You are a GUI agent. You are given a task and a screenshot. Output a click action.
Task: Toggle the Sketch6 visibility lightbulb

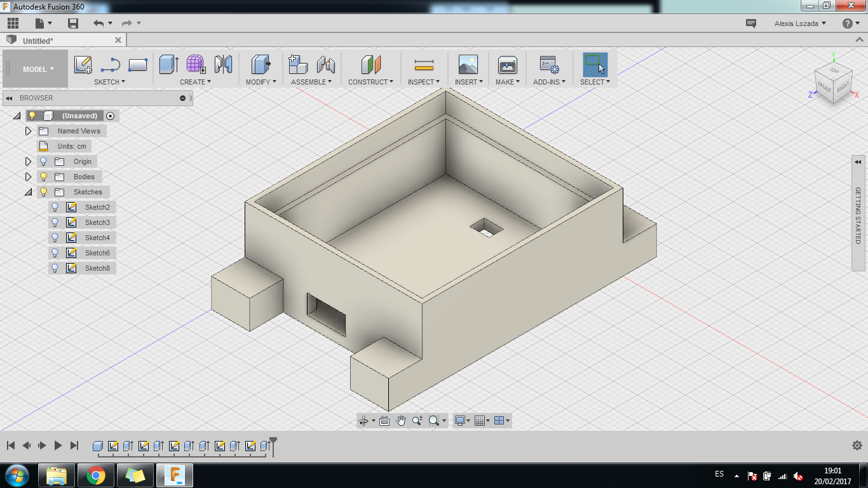55,253
